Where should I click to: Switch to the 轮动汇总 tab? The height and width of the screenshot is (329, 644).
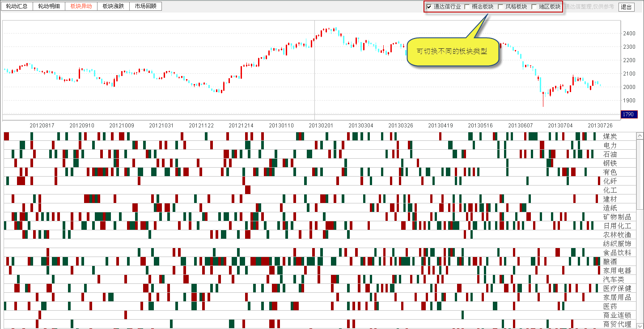click(x=17, y=6)
